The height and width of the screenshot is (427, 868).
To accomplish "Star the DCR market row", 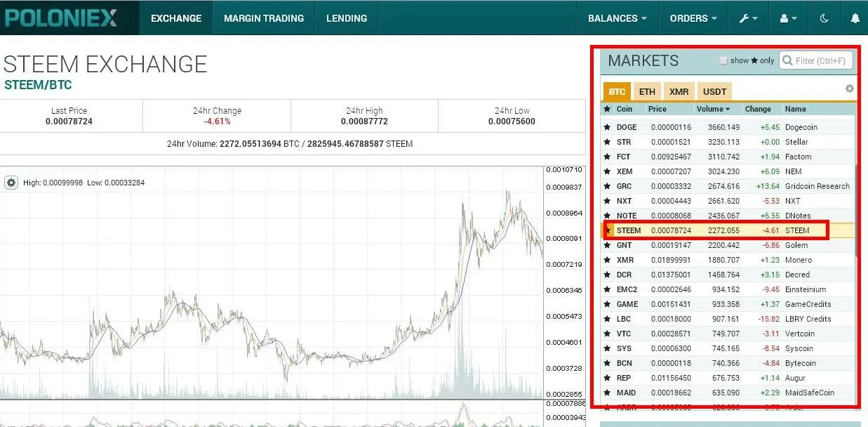I will (x=607, y=275).
